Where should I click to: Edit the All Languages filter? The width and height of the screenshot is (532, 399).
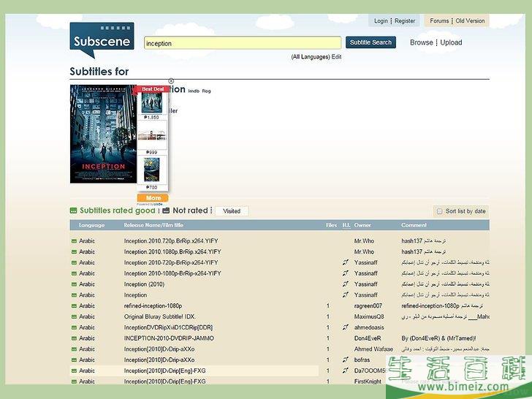336,57
